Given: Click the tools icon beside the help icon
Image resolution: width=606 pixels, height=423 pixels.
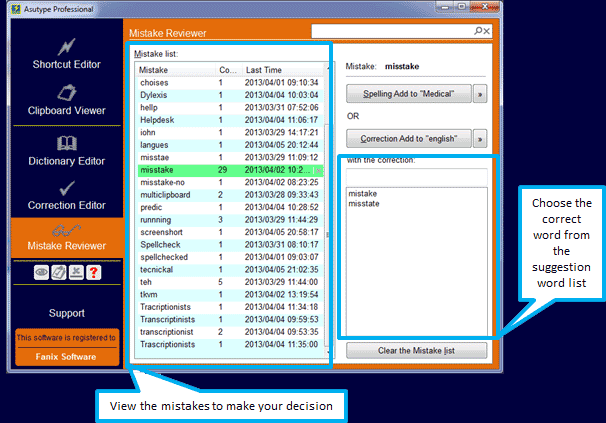Looking at the screenshot, I should click(75, 273).
